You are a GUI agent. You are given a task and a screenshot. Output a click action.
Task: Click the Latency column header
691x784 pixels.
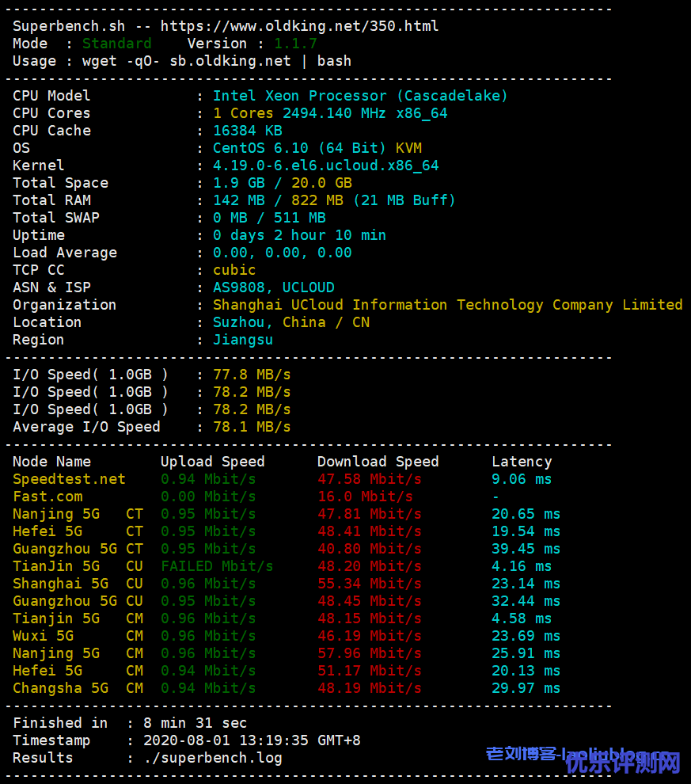pos(522,462)
